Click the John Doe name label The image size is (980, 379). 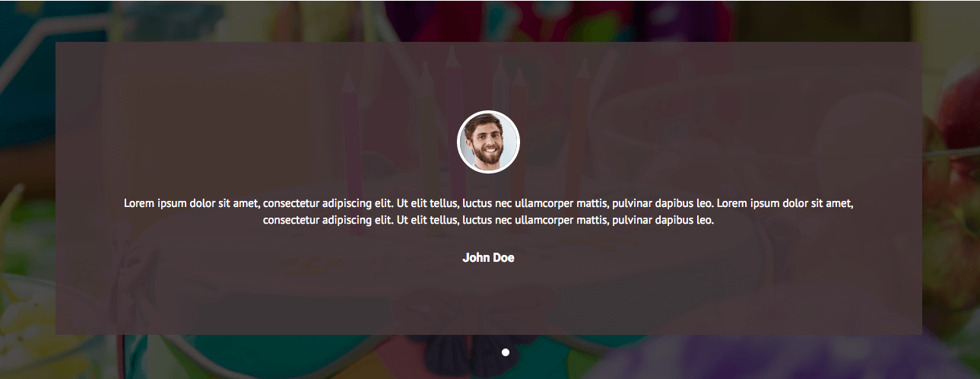point(488,258)
